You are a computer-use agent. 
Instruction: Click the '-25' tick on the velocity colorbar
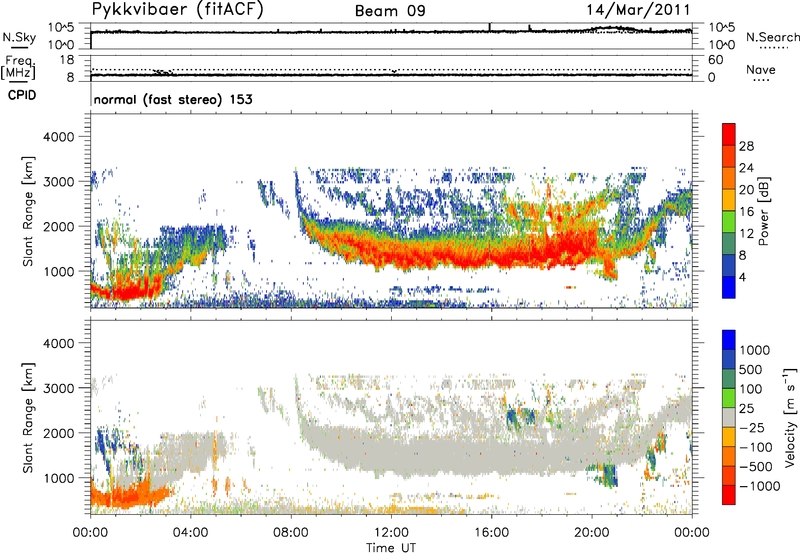tap(752, 427)
